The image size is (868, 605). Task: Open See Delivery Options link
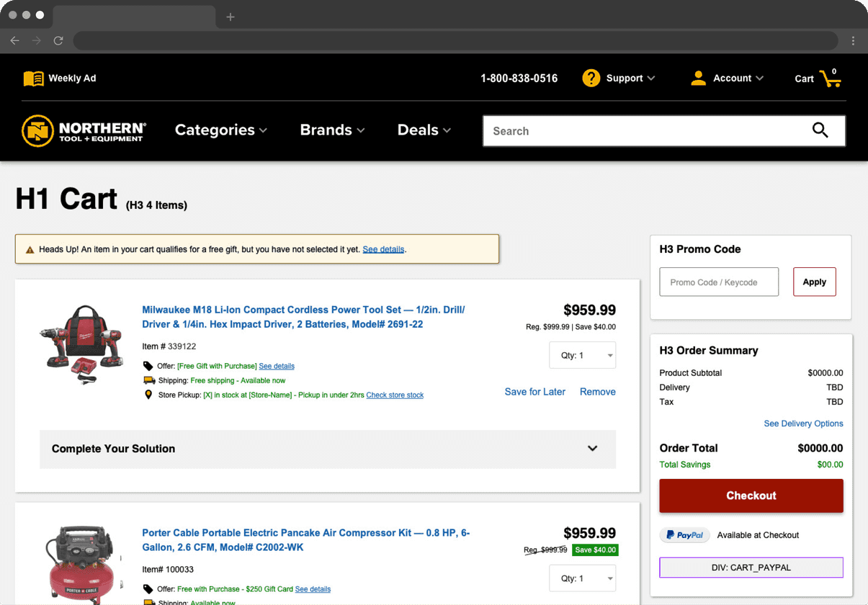click(803, 423)
